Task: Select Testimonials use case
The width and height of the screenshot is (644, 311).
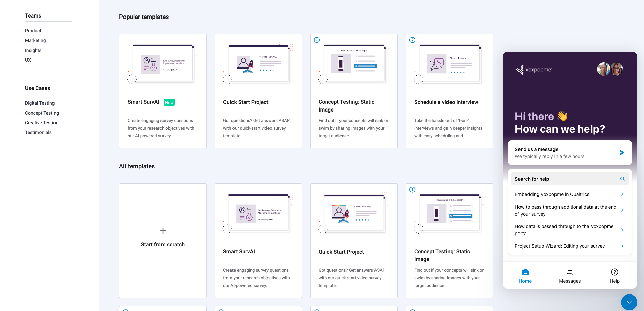Action: click(38, 132)
